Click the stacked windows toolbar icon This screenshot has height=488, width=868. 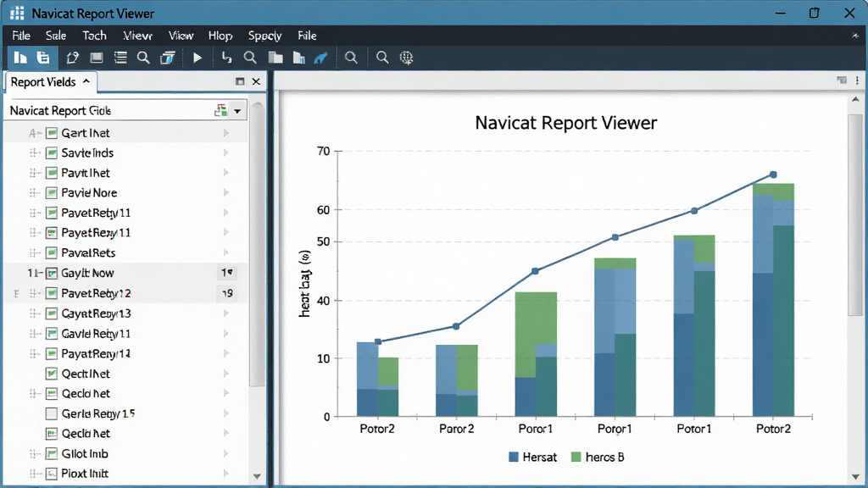click(x=167, y=58)
